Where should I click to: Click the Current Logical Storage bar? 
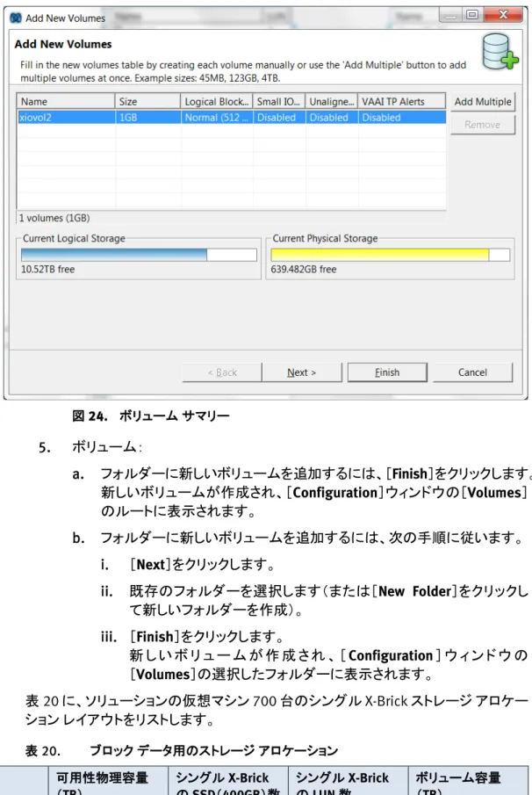click(139, 255)
